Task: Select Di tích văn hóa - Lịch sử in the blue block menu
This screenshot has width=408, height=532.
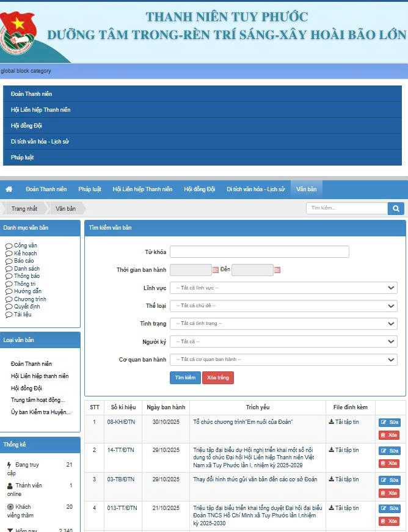Action: (x=40, y=142)
